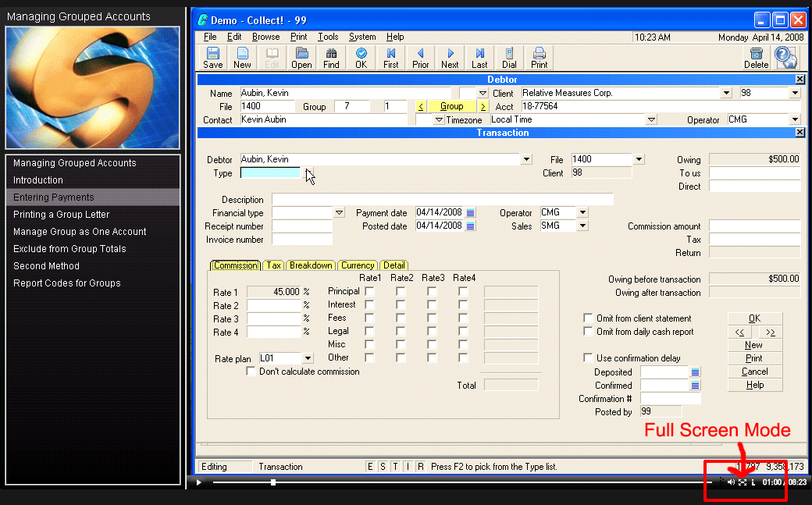Click the video play button

click(199, 482)
